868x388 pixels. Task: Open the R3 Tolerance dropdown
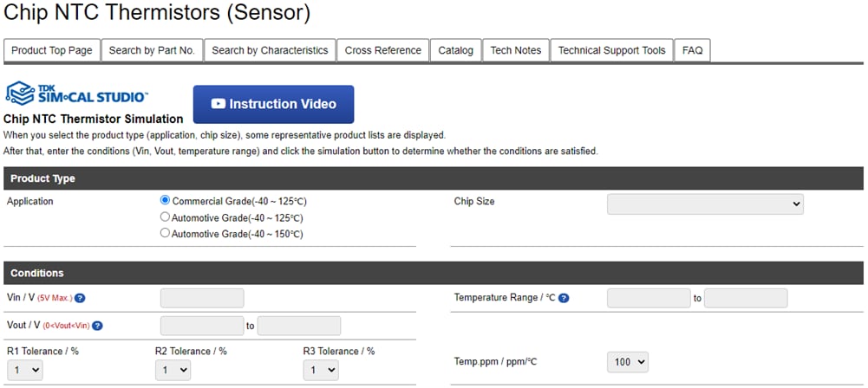(x=319, y=370)
